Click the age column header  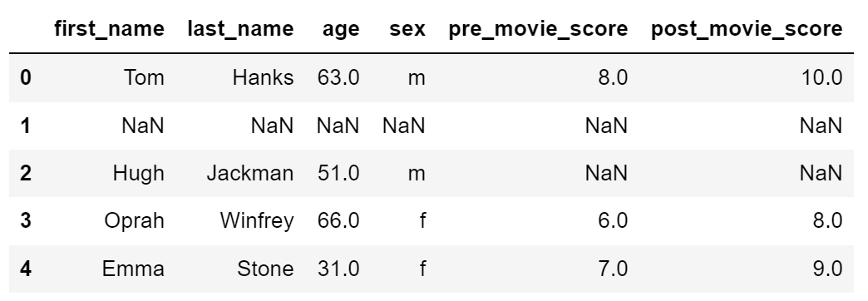(341, 30)
